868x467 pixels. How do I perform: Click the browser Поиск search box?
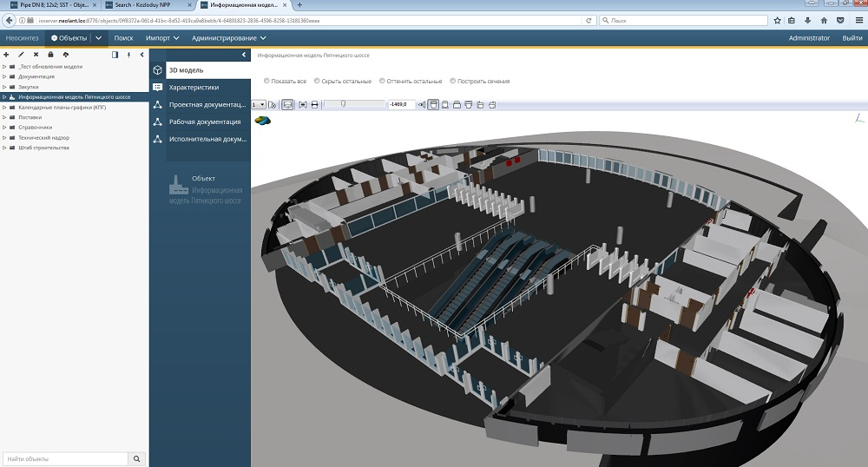click(x=684, y=21)
